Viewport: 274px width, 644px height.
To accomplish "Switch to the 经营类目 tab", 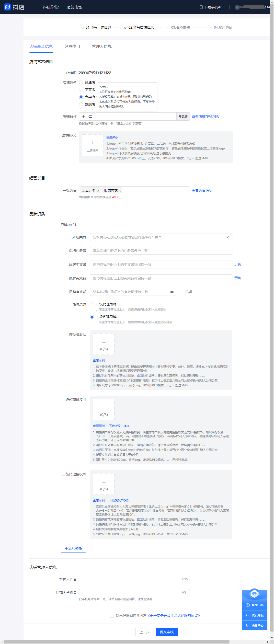I will 72,46.
